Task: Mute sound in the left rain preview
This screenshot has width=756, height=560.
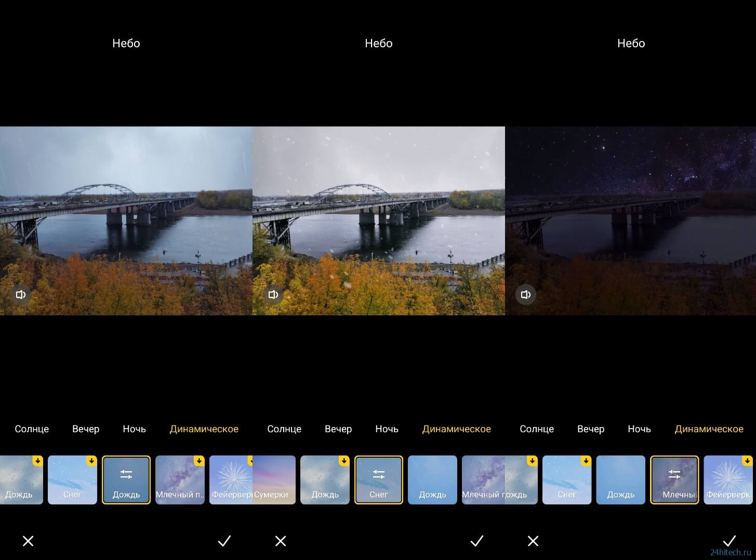Action: coord(21,295)
